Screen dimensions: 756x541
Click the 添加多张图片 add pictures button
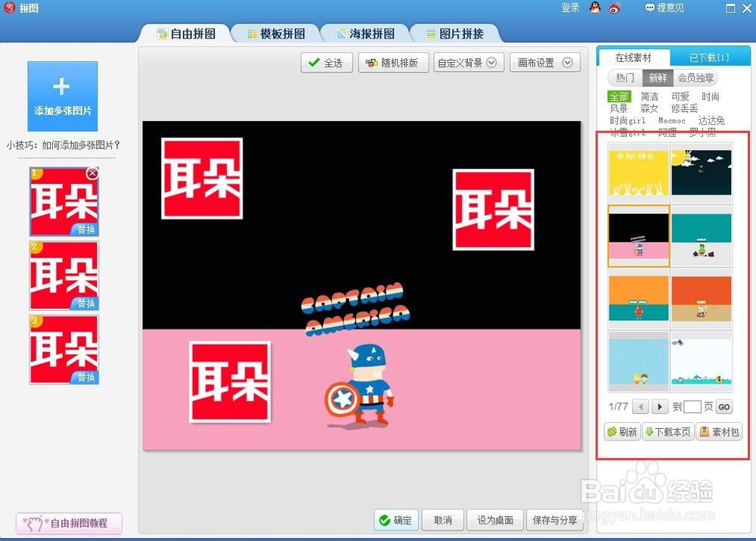[x=63, y=96]
